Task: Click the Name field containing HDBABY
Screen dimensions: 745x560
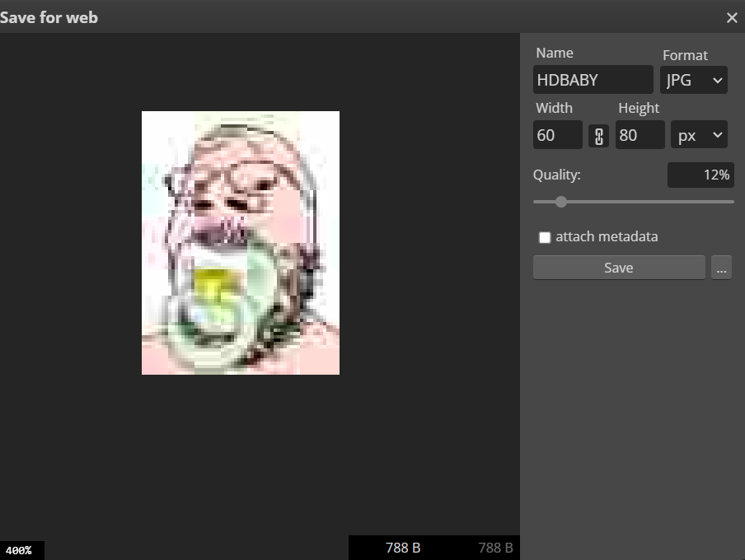Action: [593, 80]
